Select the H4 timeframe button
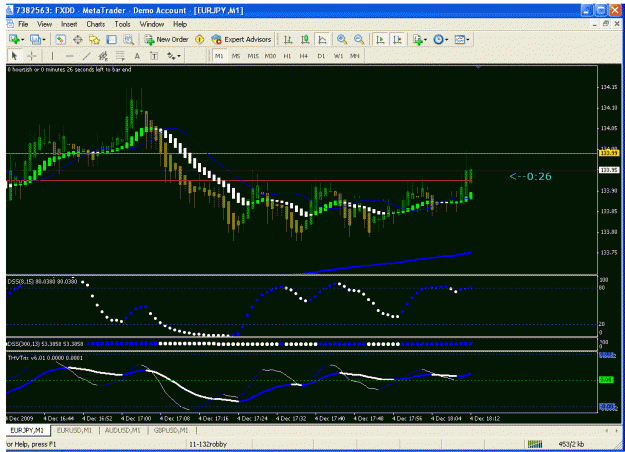Image resolution: width=625 pixels, height=452 pixels. coord(304,56)
